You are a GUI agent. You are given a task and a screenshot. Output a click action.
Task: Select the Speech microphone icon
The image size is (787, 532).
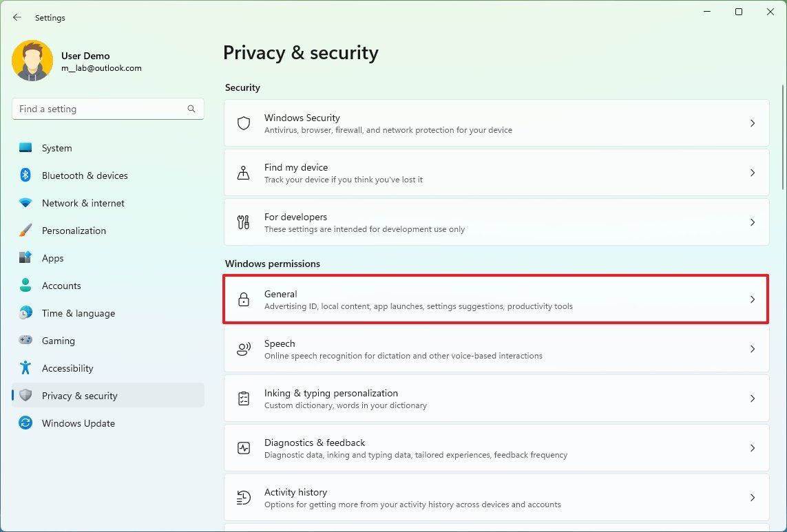(x=243, y=349)
